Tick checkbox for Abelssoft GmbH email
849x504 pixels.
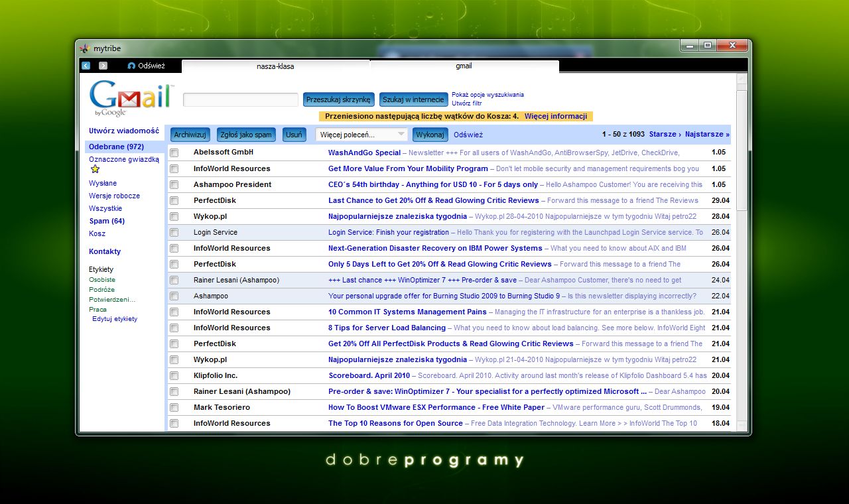click(x=174, y=153)
